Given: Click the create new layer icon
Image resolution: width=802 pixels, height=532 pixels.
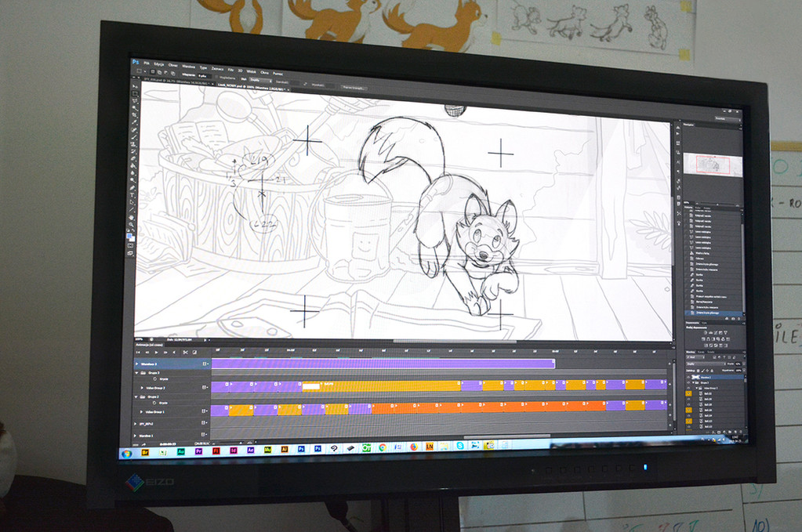Looking at the screenshot, I should click(735, 432).
